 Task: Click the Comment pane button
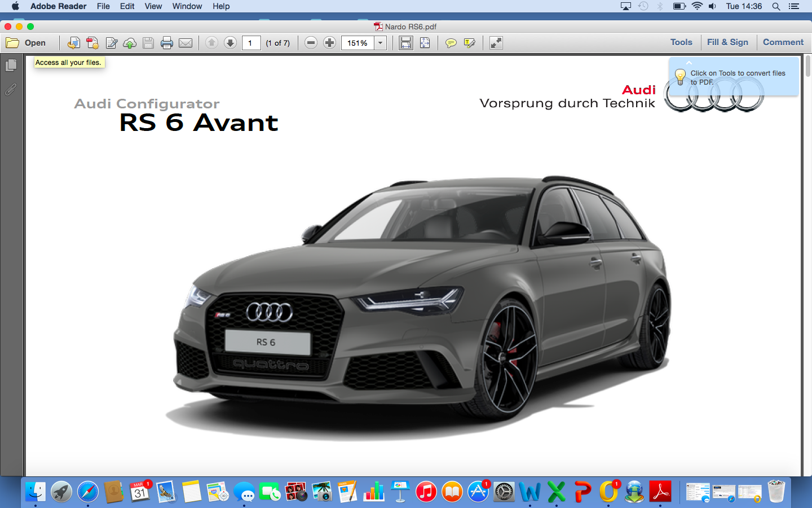[x=783, y=42]
